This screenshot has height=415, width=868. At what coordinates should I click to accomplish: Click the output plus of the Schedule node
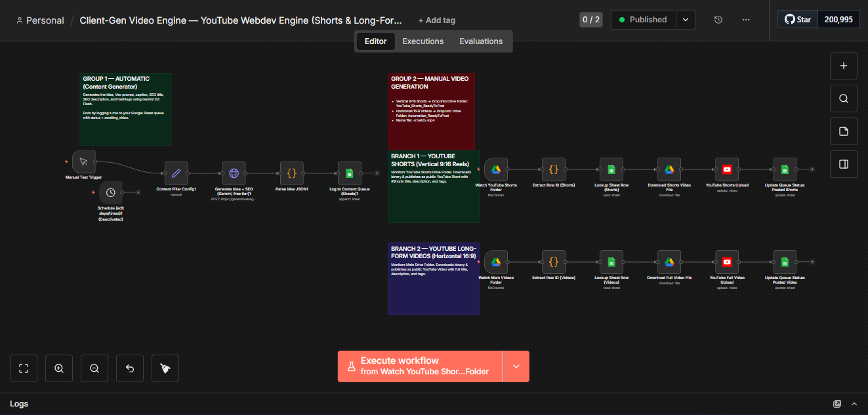(x=138, y=192)
